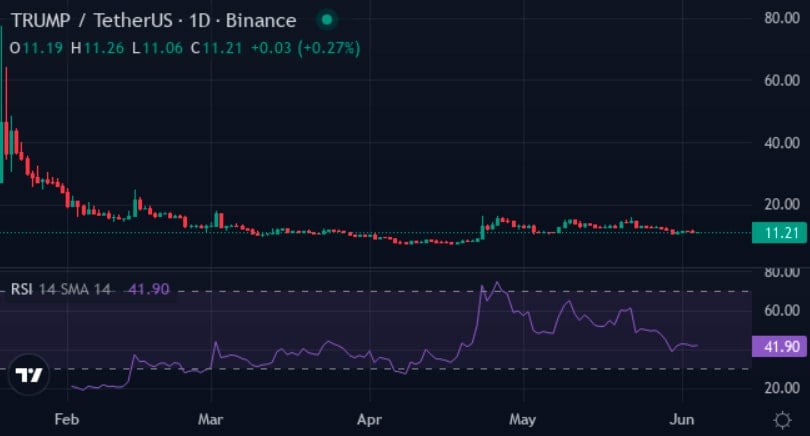Click the close price C11.21
This screenshot has height=436, width=810.
coord(216,49)
